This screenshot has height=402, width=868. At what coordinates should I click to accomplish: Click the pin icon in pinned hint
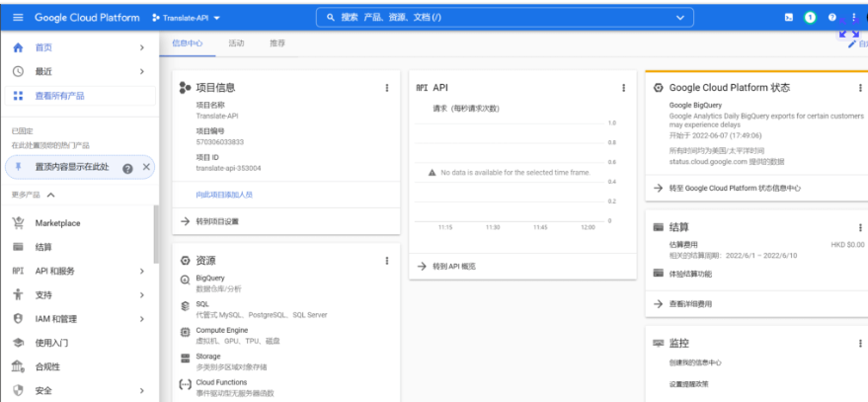click(x=18, y=167)
